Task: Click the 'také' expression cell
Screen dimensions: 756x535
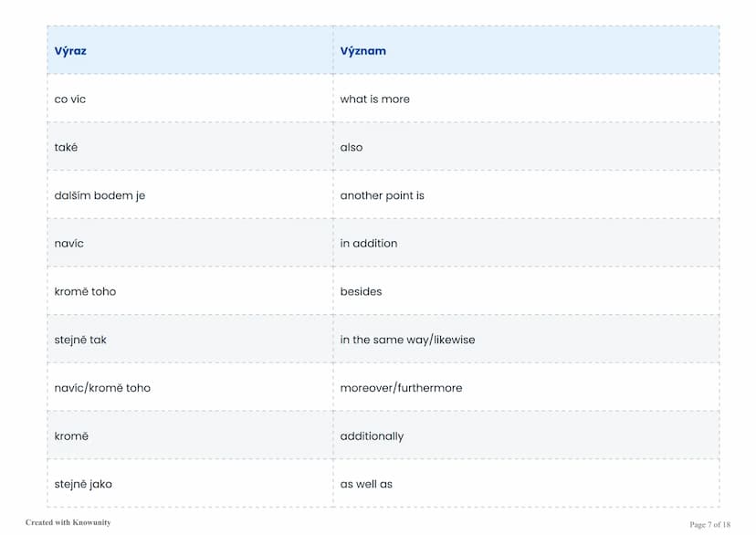Action: click(190, 146)
